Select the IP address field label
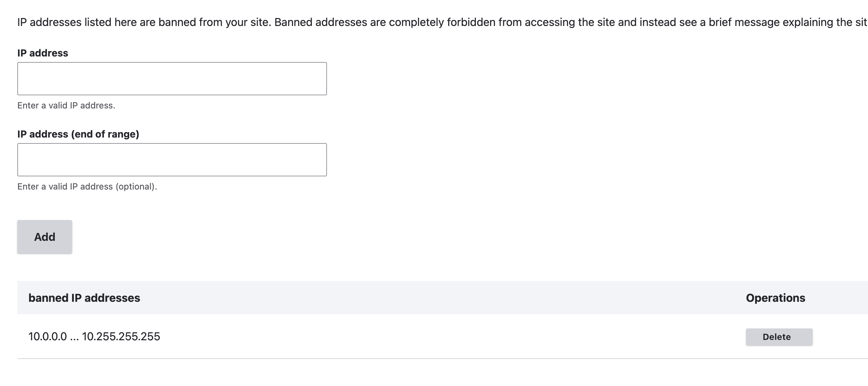 42,53
